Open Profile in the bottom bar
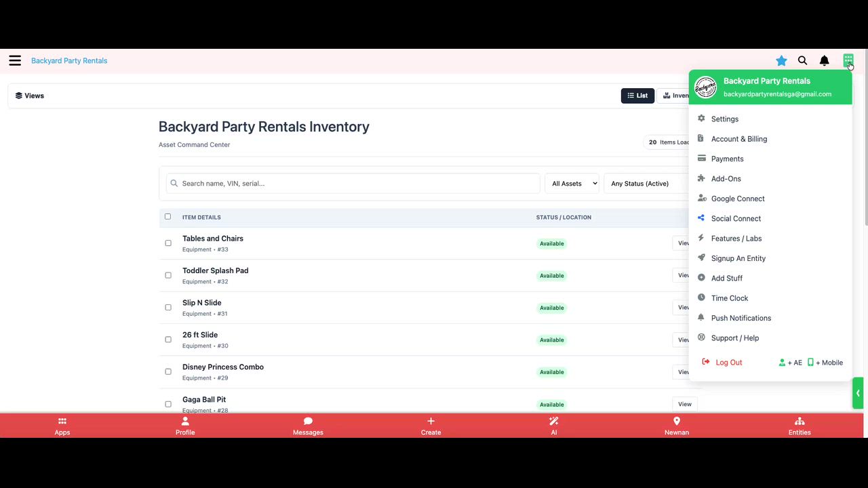868x488 pixels. click(185, 426)
